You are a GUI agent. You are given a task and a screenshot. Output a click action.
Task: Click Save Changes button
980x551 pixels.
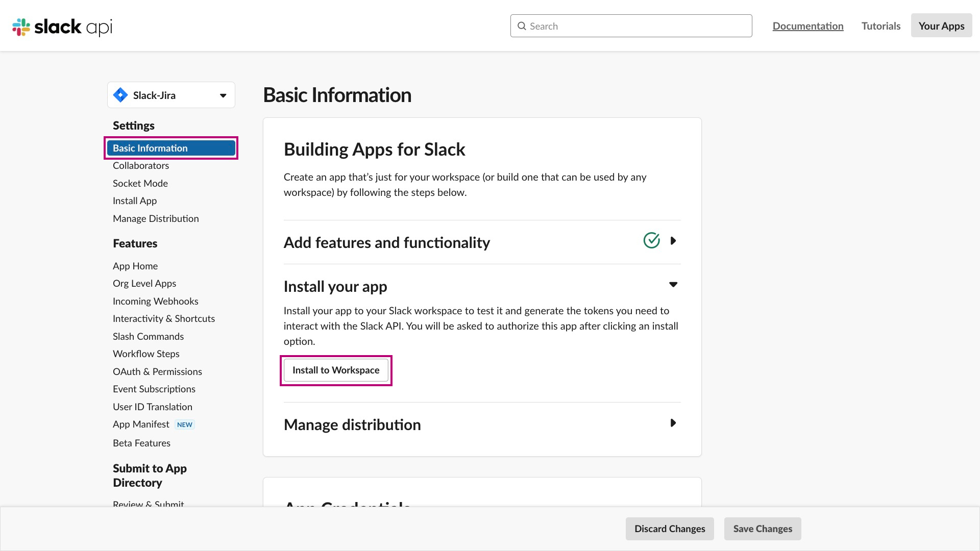(x=763, y=529)
